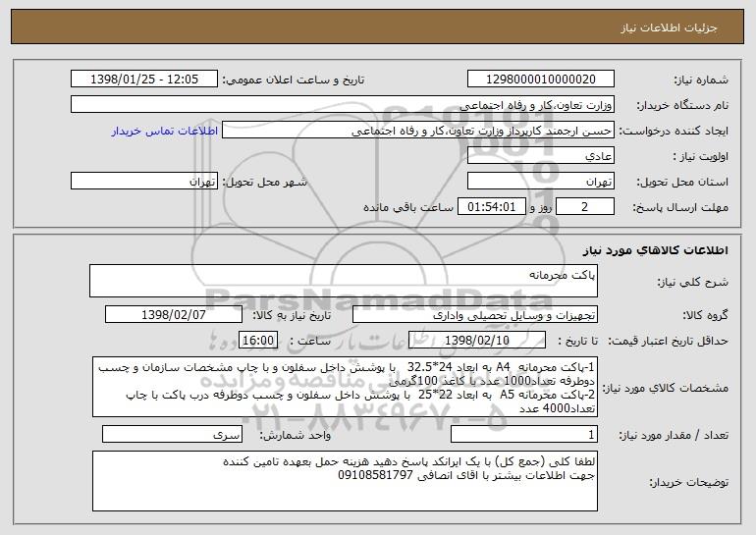Click the label گروه کالا
Image resolution: width=756 pixels, height=535 pixels.
pyautogui.click(x=705, y=316)
